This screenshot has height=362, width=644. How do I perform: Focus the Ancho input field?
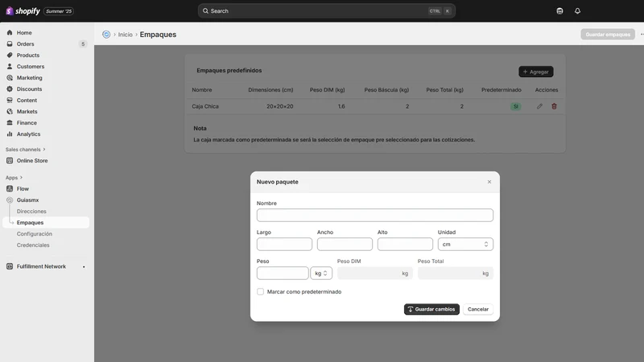coord(345,245)
